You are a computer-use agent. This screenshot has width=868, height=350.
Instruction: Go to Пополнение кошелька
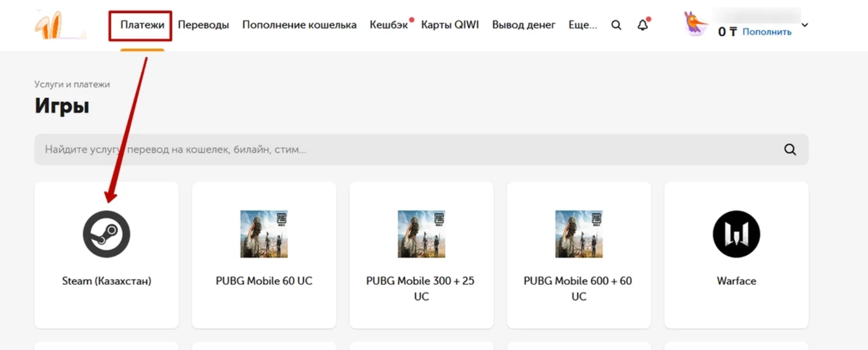(x=299, y=25)
